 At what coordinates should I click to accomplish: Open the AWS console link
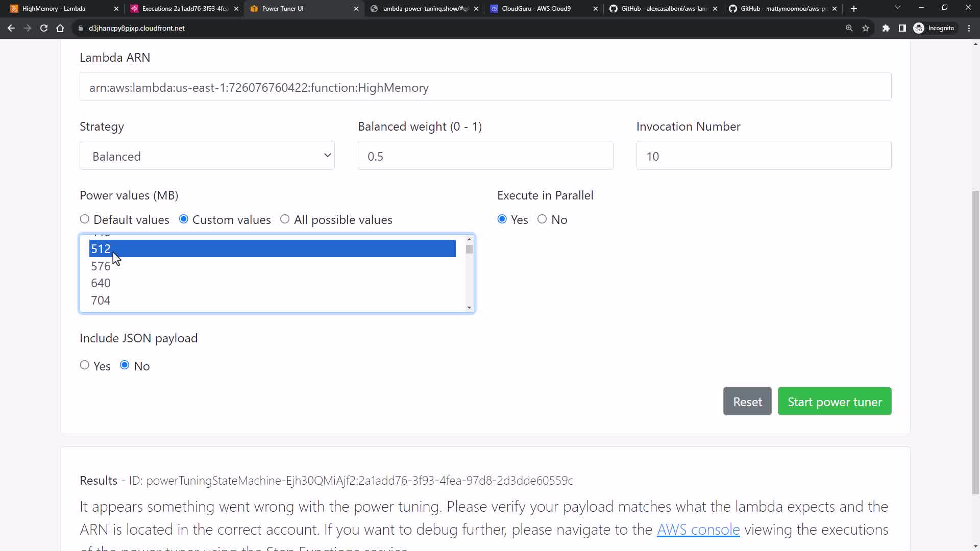click(698, 530)
